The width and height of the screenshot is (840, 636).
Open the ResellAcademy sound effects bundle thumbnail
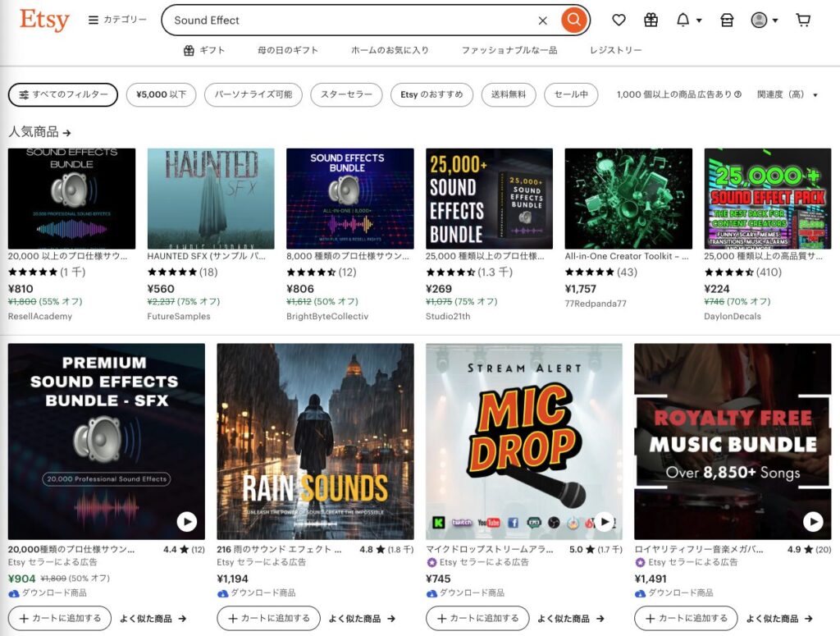(72, 199)
